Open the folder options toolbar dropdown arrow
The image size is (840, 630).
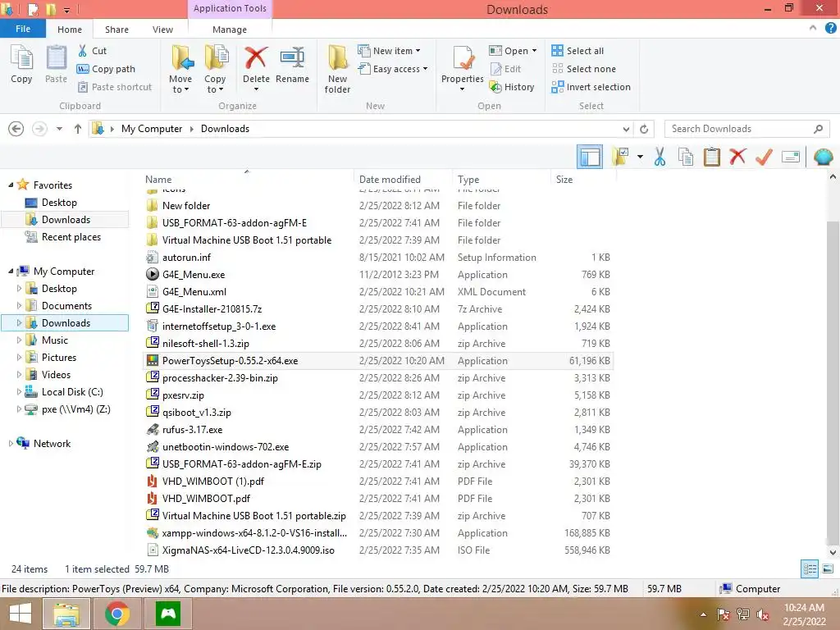pos(640,157)
